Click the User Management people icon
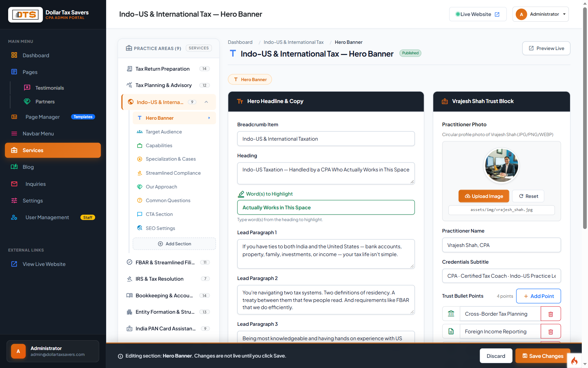Image resolution: width=588 pixels, height=368 pixels. point(14,217)
